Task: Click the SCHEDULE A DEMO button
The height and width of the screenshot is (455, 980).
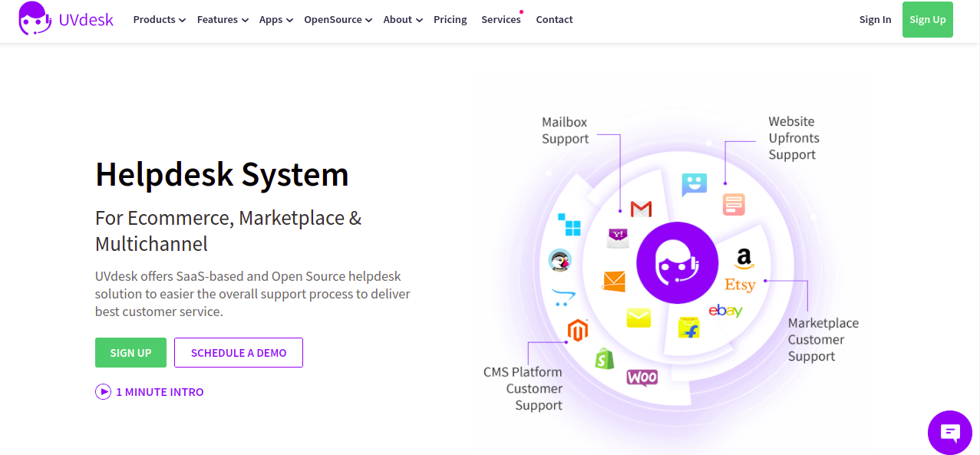Action: pyautogui.click(x=238, y=352)
